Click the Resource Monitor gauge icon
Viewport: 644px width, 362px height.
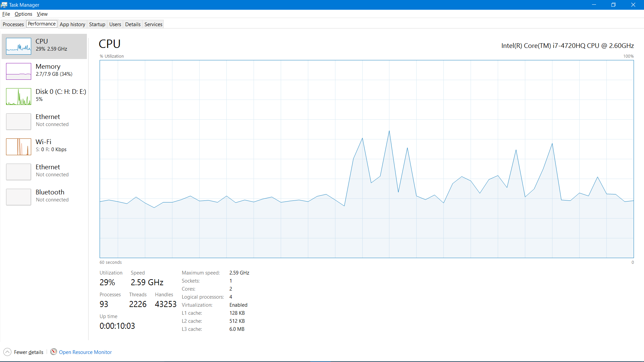click(x=54, y=352)
